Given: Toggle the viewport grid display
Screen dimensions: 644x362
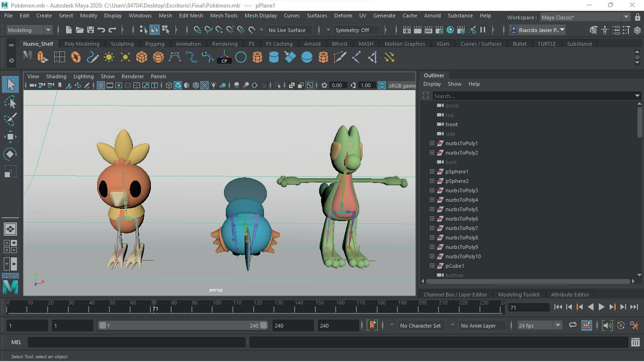Looking at the screenshot, I should [101, 85].
